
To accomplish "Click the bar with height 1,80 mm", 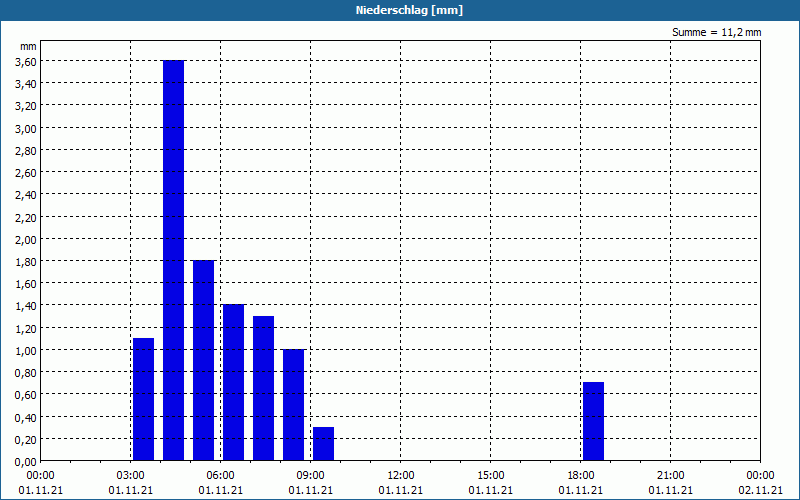I will click(x=204, y=361).
